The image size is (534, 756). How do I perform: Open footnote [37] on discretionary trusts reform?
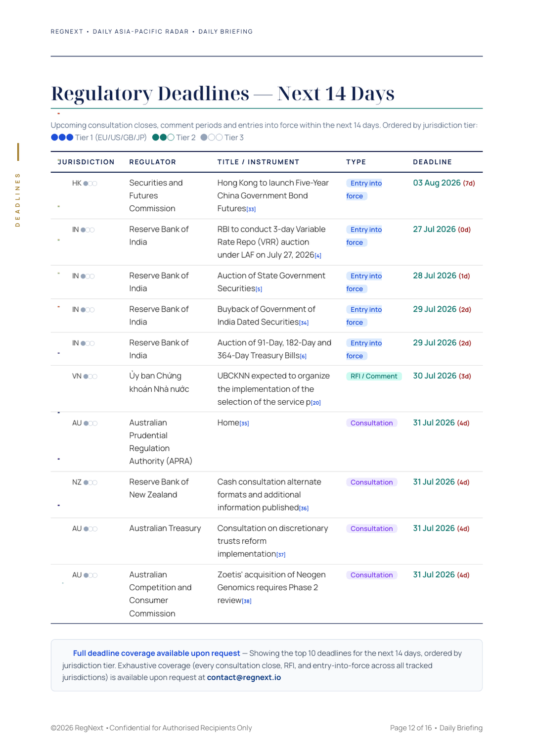[281, 555]
